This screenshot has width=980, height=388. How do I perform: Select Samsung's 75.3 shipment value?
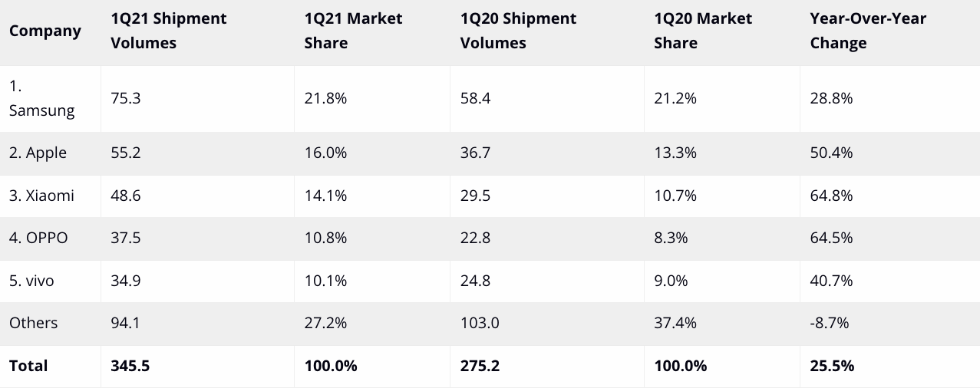[125, 98]
